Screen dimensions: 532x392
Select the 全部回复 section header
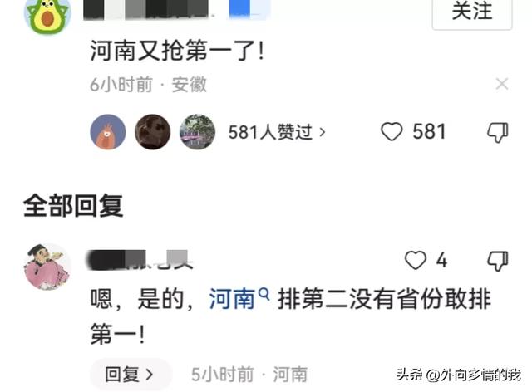click(73, 205)
